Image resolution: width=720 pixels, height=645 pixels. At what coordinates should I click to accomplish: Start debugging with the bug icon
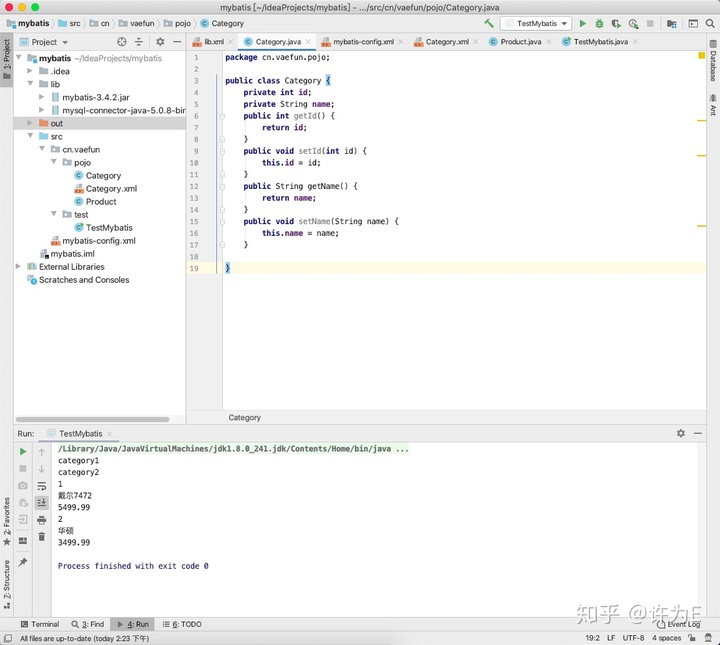coord(599,23)
